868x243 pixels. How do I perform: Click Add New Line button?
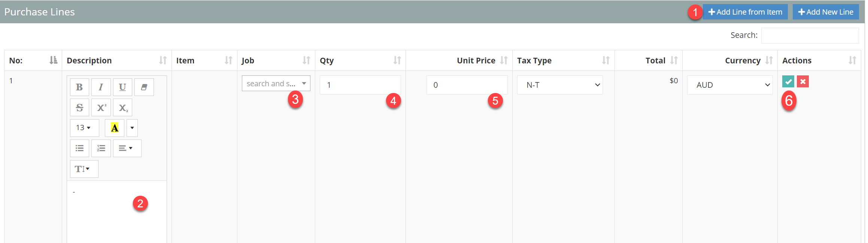[x=826, y=12]
